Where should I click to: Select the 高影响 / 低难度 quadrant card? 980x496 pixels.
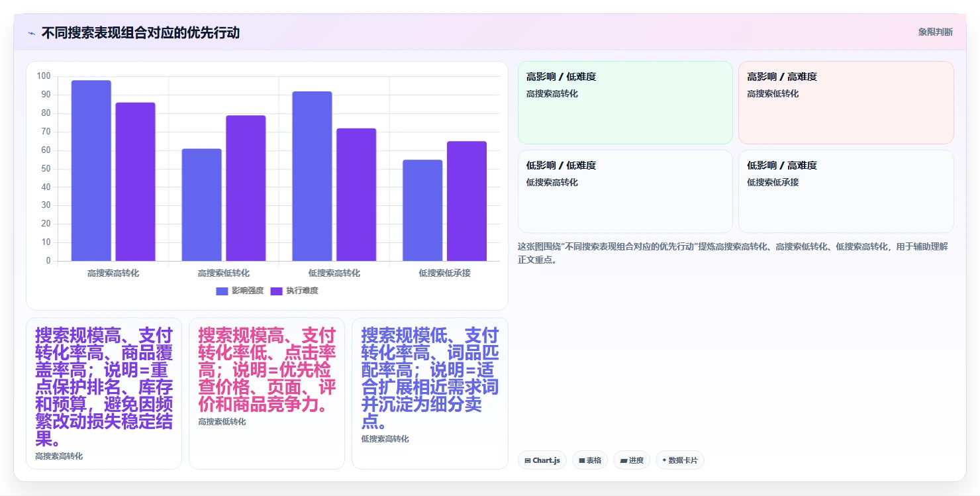coord(625,103)
